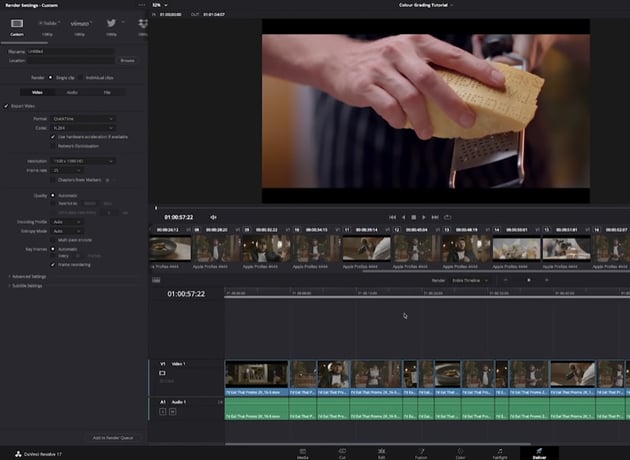The image size is (630, 460).
Task: Enable Chapters from Markers checkbox
Action: point(53,180)
